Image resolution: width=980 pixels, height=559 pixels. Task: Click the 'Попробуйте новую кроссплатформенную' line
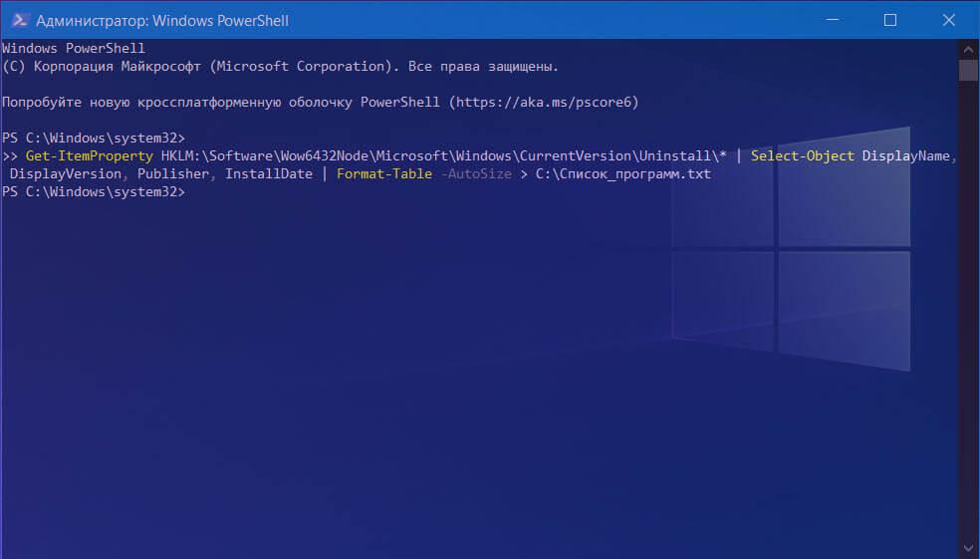click(321, 102)
